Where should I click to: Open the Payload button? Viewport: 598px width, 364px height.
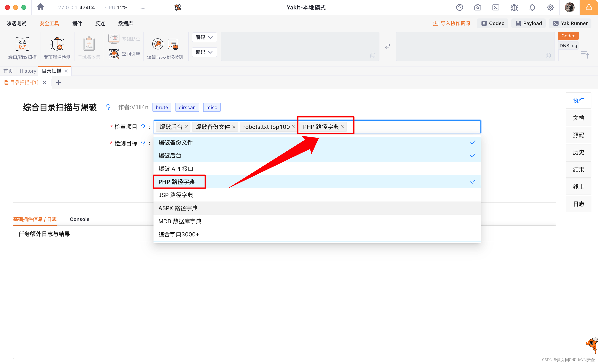(528, 23)
